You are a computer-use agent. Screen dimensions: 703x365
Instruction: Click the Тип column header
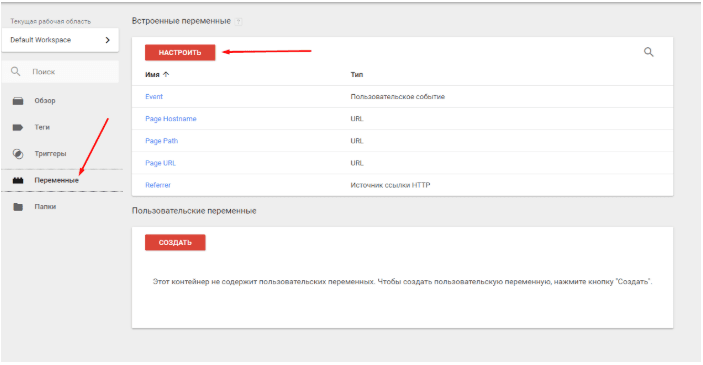(357, 74)
